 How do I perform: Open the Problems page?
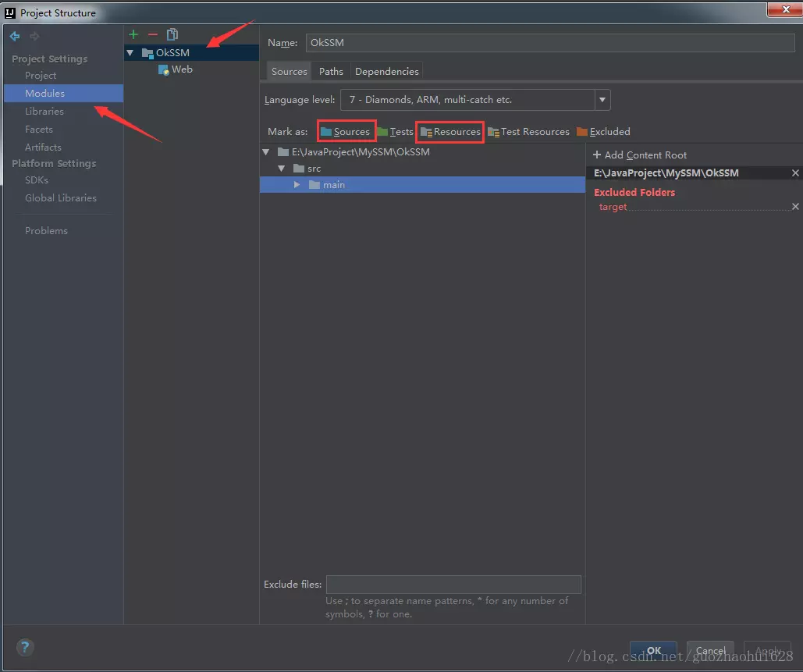(x=46, y=230)
